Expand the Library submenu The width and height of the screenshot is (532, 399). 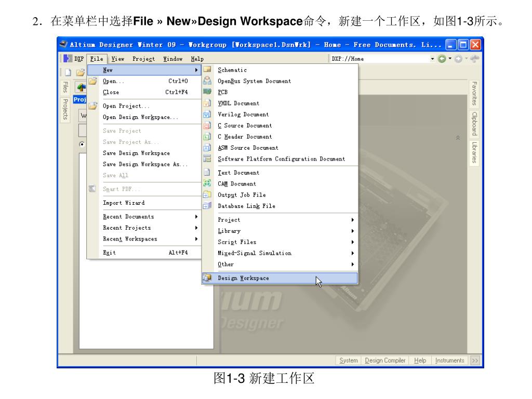280,231
